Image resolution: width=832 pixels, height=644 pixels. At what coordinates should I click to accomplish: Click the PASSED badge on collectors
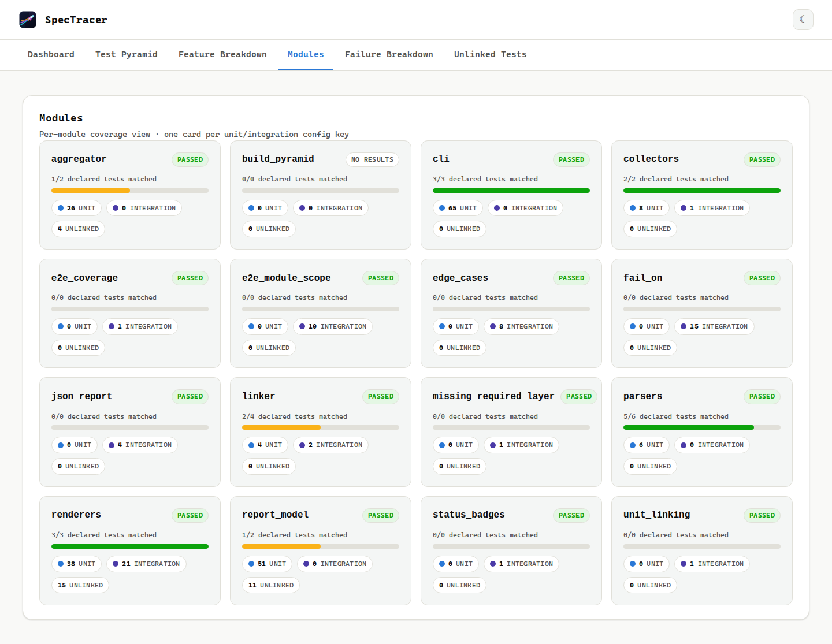click(x=762, y=159)
